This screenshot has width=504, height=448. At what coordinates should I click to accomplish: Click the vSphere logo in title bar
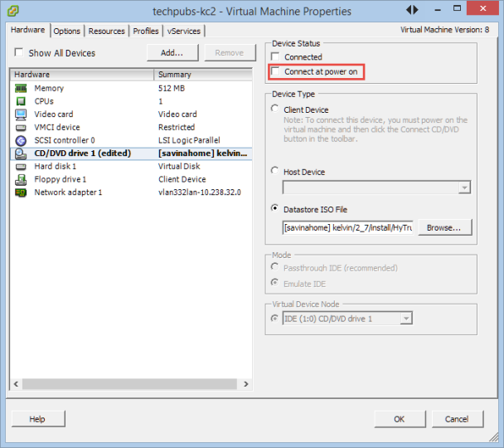tap(13, 11)
